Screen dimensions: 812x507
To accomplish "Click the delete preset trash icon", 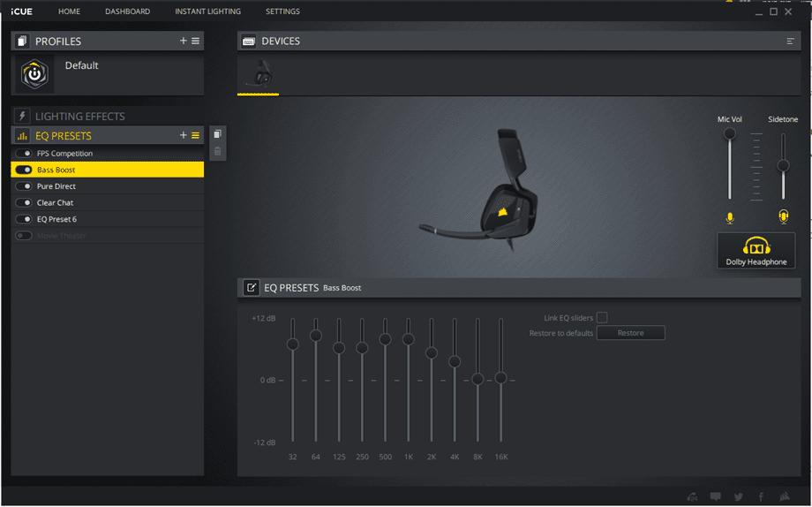I will pos(217,151).
